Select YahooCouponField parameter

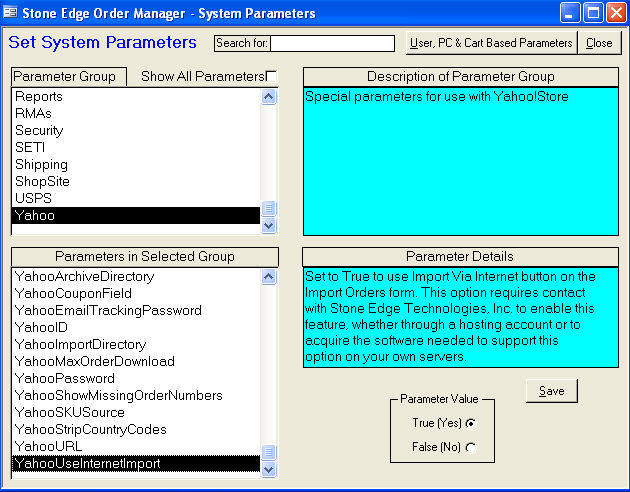[x=136, y=293]
